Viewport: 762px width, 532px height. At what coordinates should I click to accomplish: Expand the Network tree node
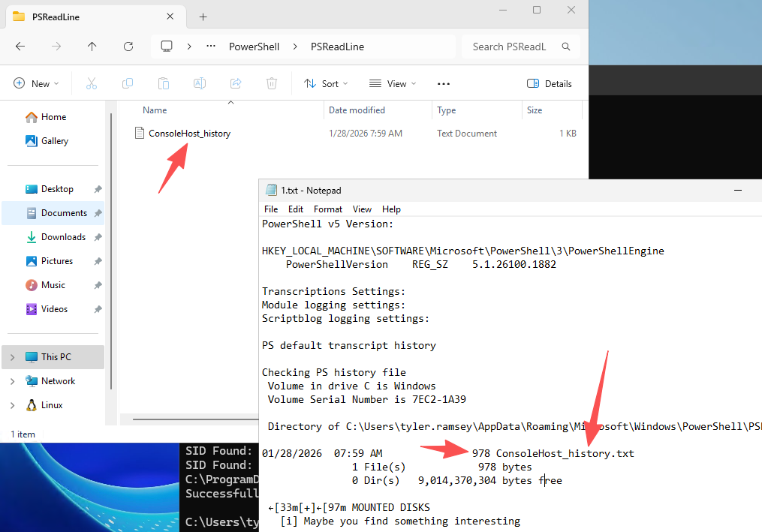[x=12, y=381]
